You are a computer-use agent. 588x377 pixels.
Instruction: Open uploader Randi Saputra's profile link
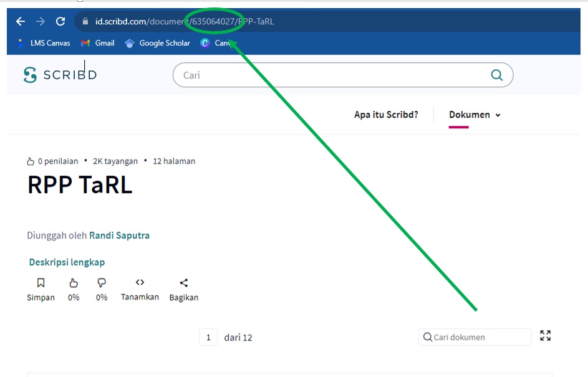[119, 236]
